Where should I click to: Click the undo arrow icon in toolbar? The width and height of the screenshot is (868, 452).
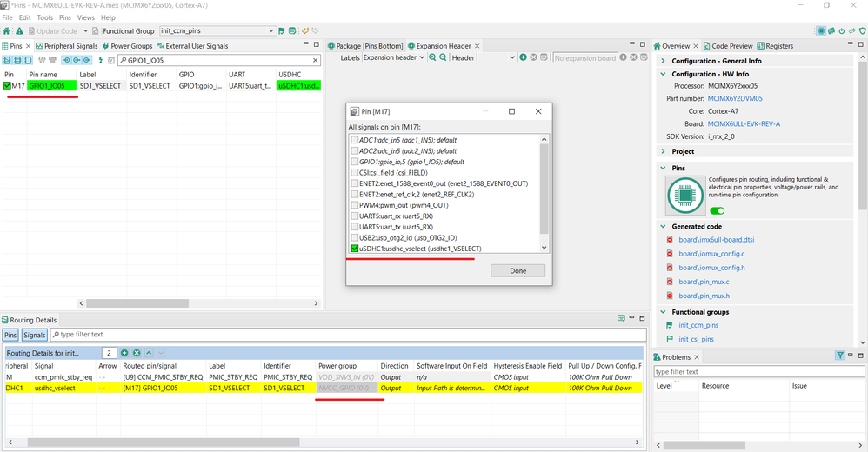(x=305, y=31)
